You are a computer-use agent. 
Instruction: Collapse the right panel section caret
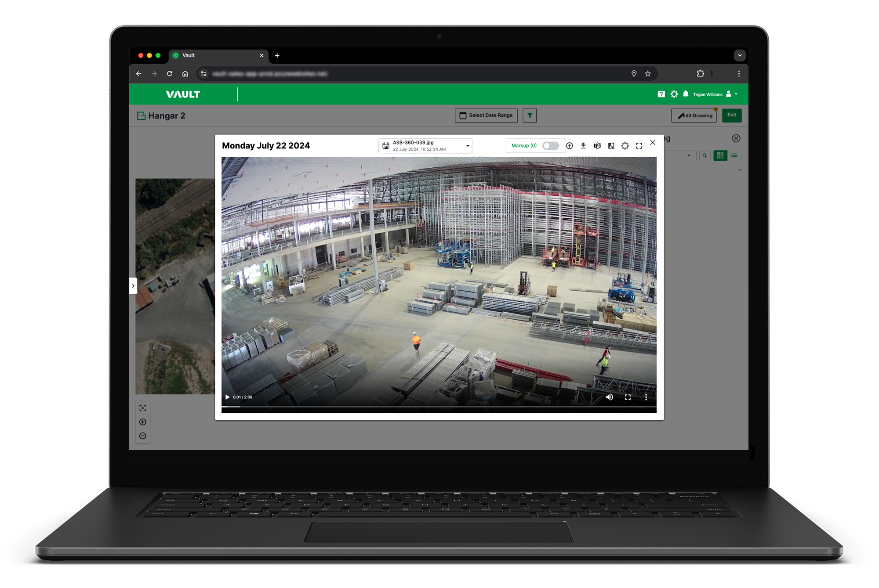[740, 170]
